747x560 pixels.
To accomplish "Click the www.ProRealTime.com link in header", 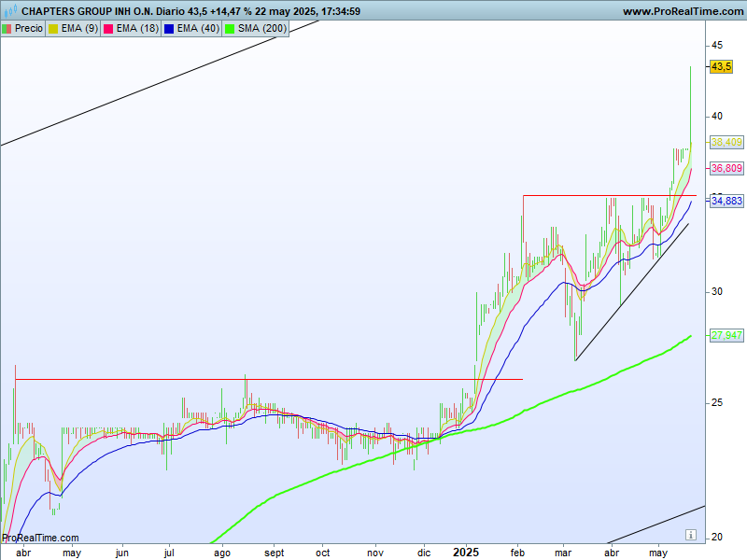I will tap(683, 11).
